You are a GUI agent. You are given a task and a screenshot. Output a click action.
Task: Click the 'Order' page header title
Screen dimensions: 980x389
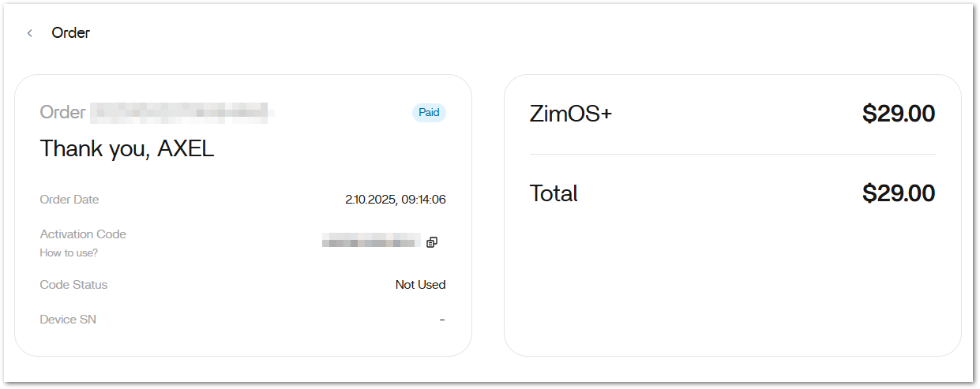click(71, 33)
